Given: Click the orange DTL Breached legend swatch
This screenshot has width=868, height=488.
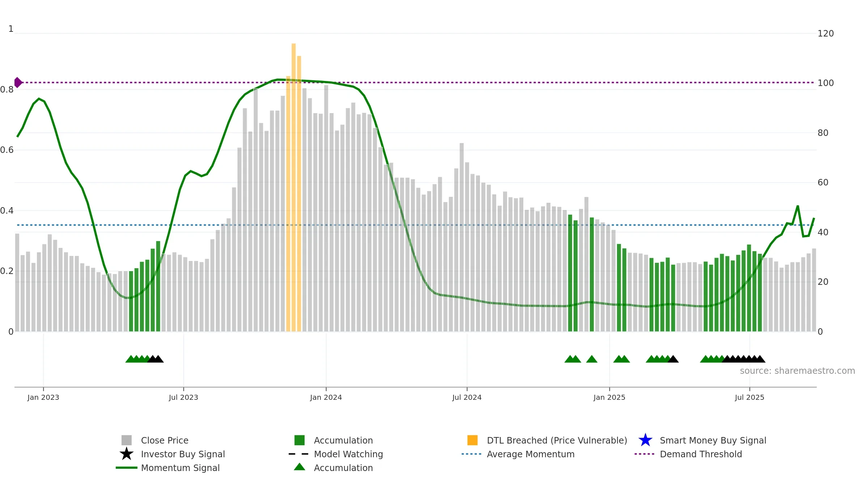Looking at the screenshot, I should click(472, 440).
